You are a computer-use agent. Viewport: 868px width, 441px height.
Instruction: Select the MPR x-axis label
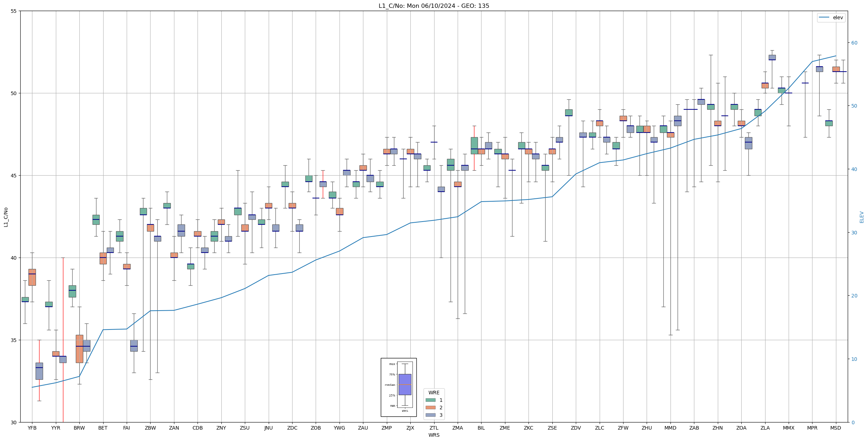pos(812,428)
